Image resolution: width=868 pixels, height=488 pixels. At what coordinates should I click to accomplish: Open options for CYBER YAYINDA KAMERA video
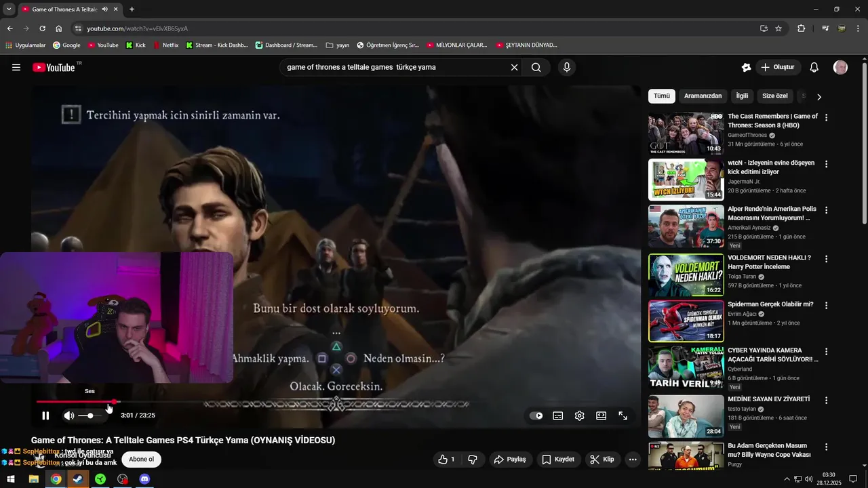(x=826, y=352)
